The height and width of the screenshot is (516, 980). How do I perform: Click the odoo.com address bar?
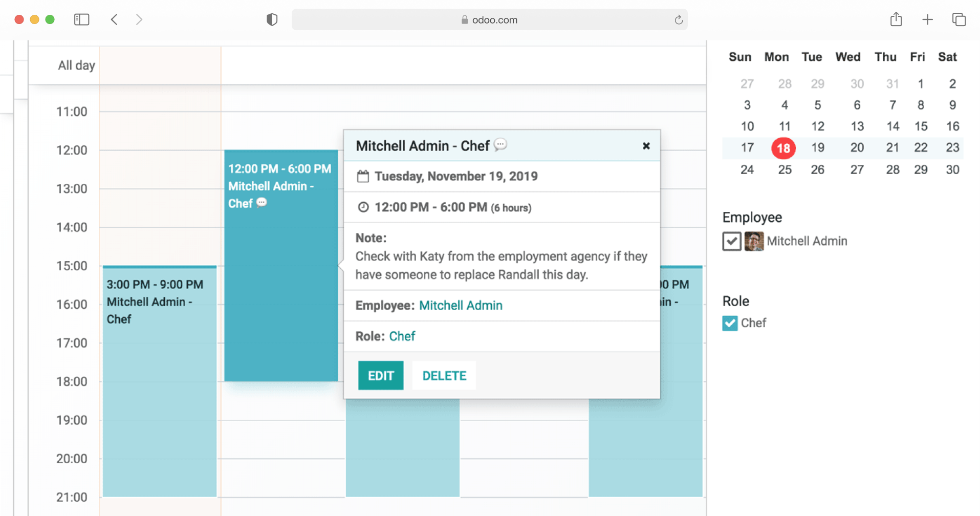click(489, 19)
